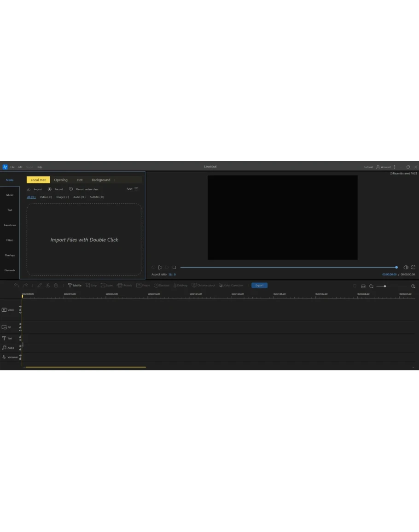This screenshot has height=532, width=419.
Task: Stop playback with the square stop icon
Action: point(174,268)
